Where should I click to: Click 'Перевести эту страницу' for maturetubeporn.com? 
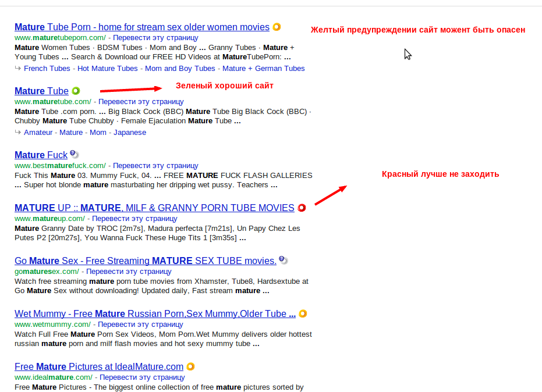point(155,38)
